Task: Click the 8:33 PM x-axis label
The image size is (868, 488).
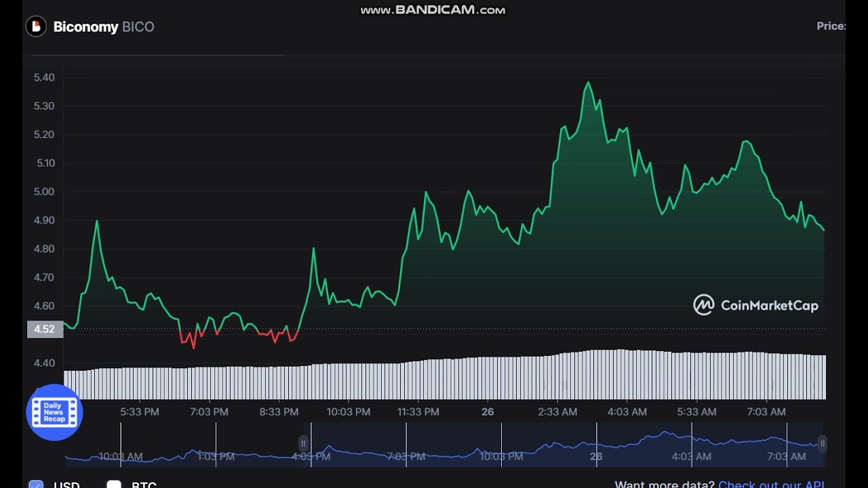Action: click(x=279, y=411)
